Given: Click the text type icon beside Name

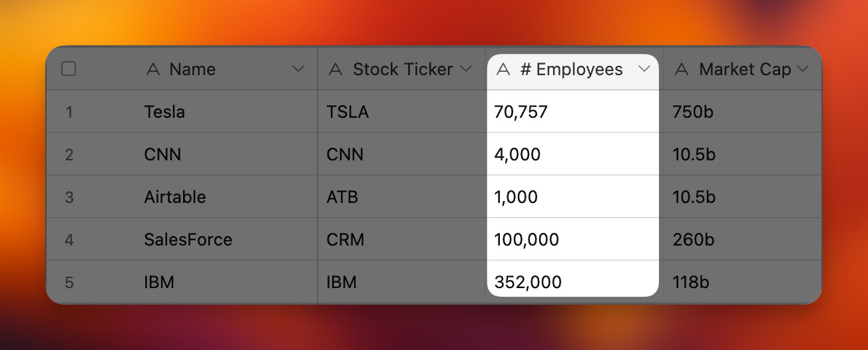Looking at the screenshot, I should [153, 69].
